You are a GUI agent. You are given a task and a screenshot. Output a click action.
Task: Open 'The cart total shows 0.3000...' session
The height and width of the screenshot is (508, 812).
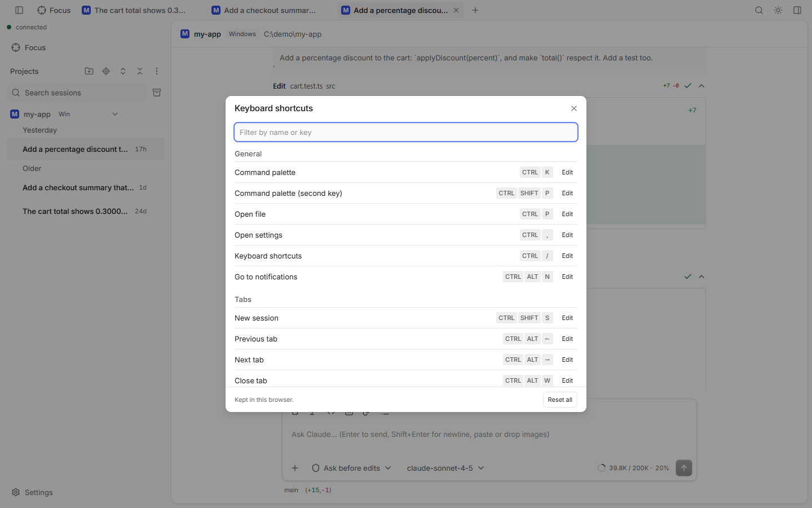click(x=86, y=211)
